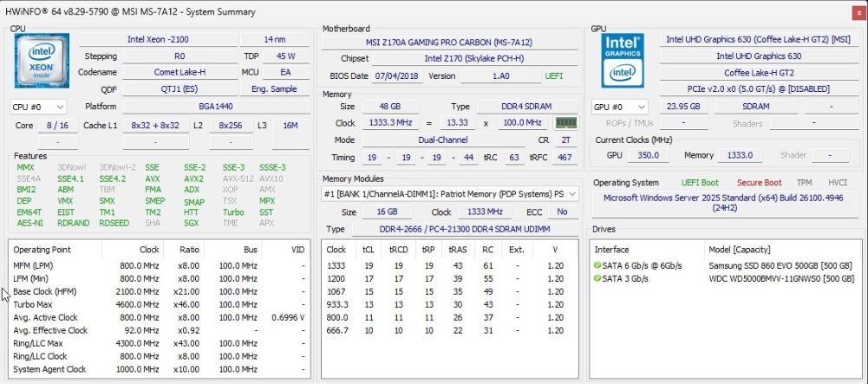
Task: Close the System Summary window
Action: pyautogui.click(x=852, y=11)
